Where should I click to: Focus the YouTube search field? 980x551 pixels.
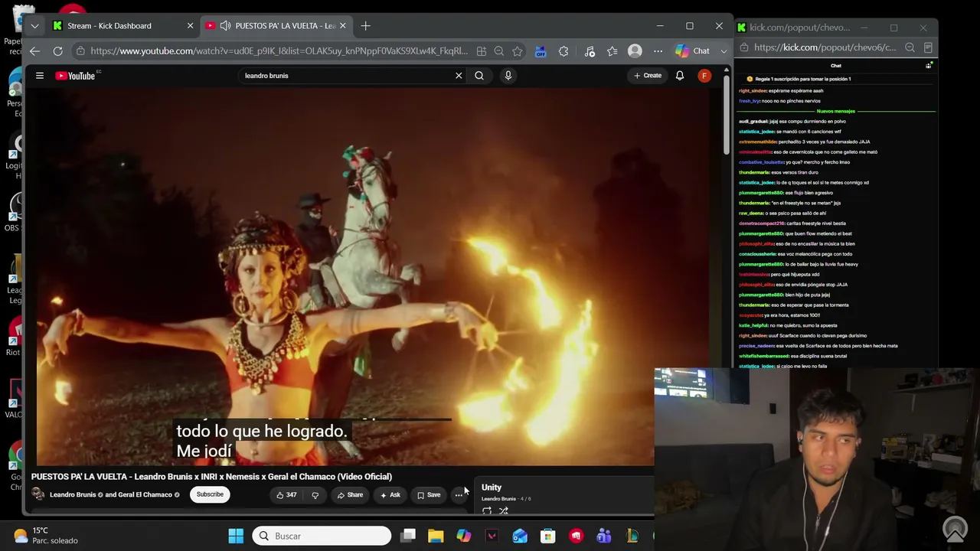348,76
